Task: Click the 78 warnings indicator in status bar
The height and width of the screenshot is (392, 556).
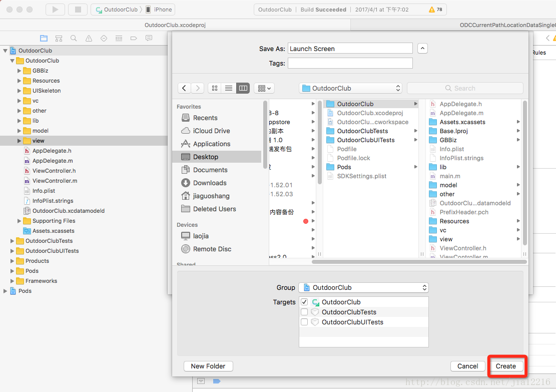Action: coord(435,10)
